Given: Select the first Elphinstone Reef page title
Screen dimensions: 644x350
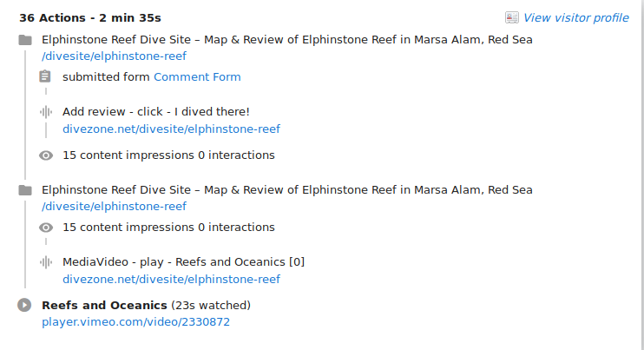Looking at the screenshot, I should [286, 40].
